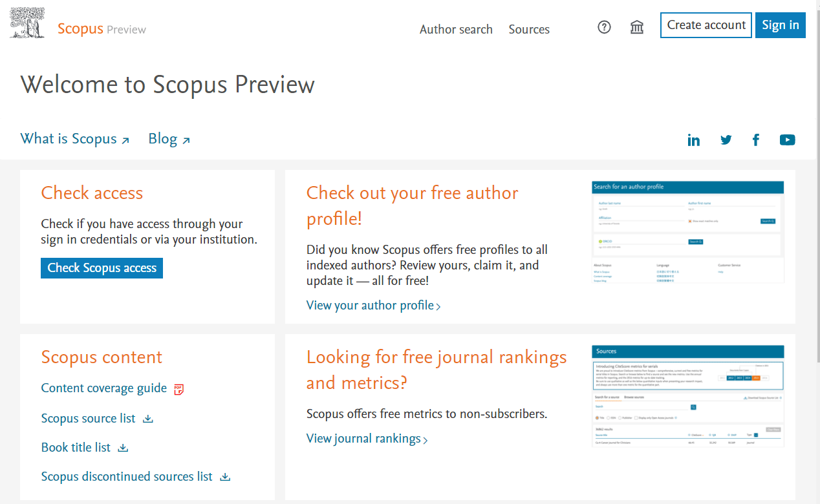Click external arrow next to What is Scopus
The height and width of the screenshot is (504, 820).
point(125,140)
